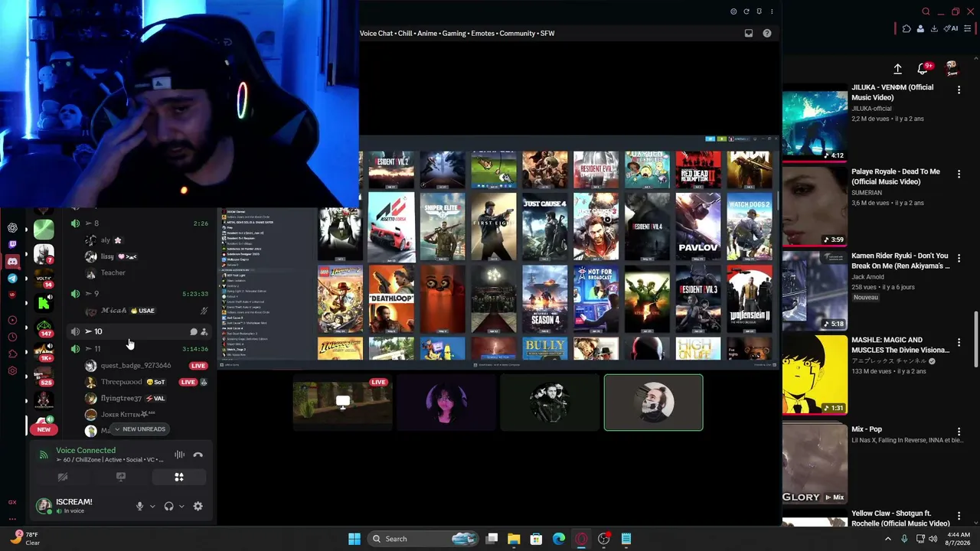Open Discord help question mark

767,34
